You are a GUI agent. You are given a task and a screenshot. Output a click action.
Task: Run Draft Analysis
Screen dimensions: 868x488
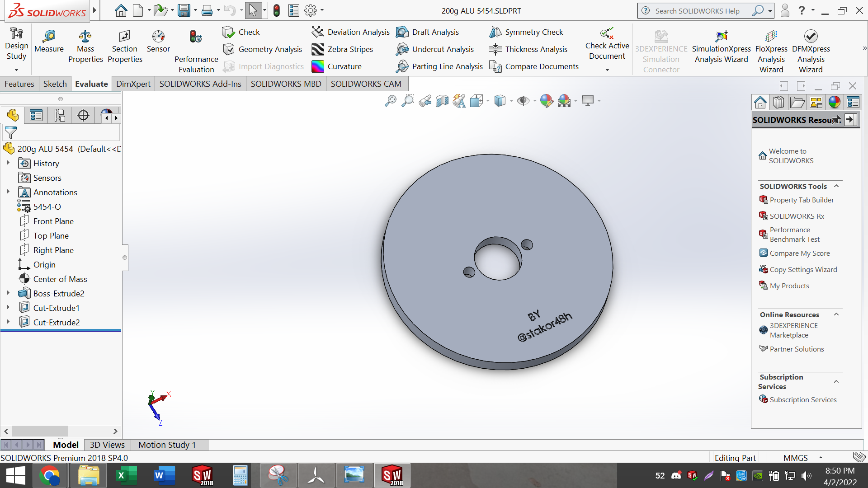coord(427,32)
